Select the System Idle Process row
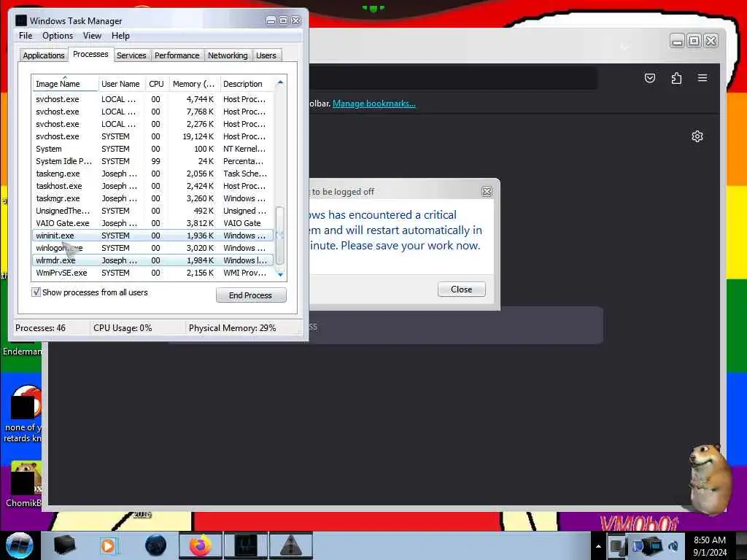The image size is (747, 560). pos(153,161)
